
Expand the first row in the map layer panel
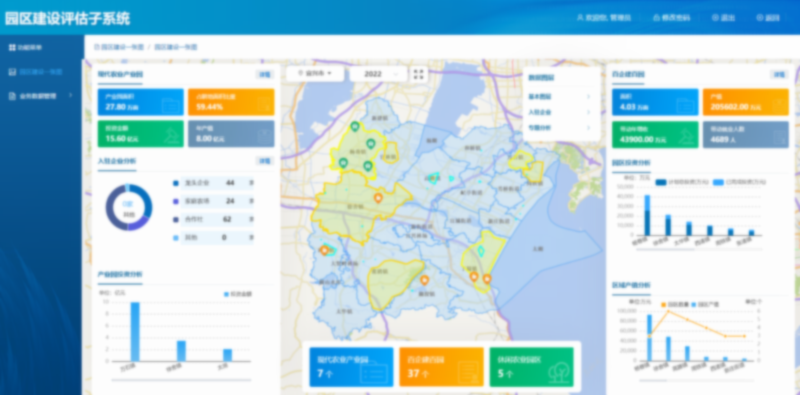point(560,96)
